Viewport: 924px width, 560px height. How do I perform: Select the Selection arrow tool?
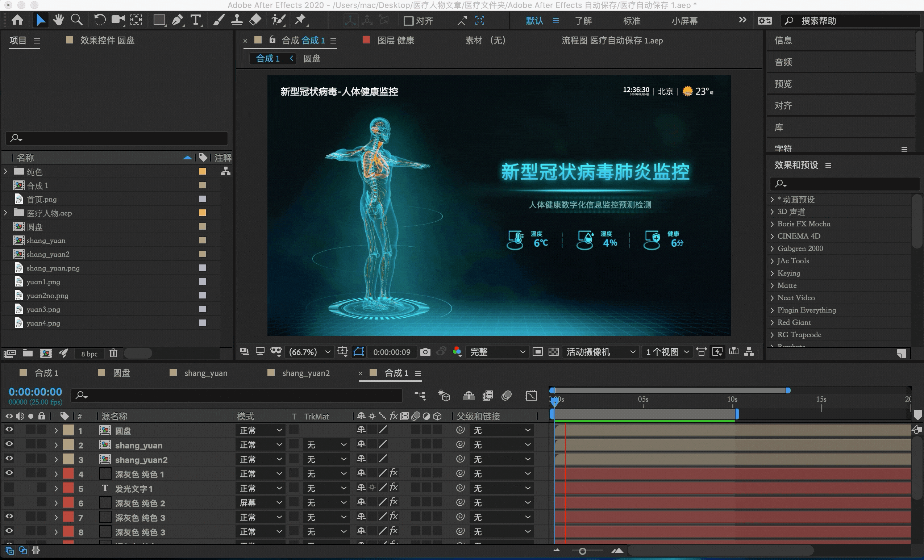40,20
